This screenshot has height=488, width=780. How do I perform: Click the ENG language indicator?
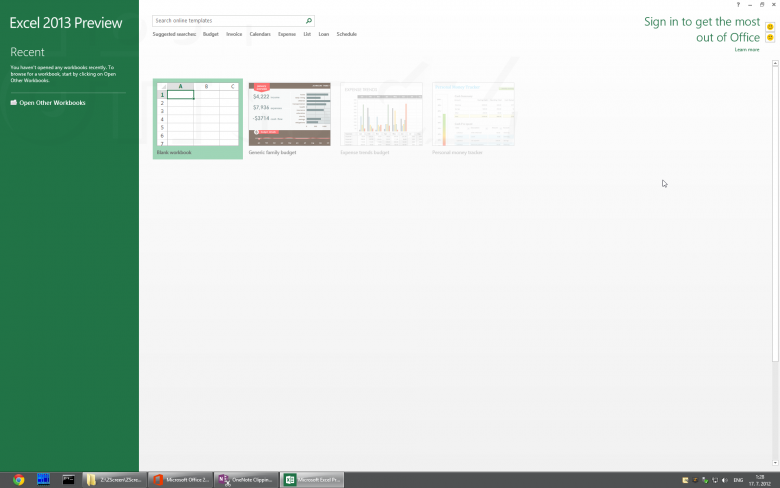point(738,480)
